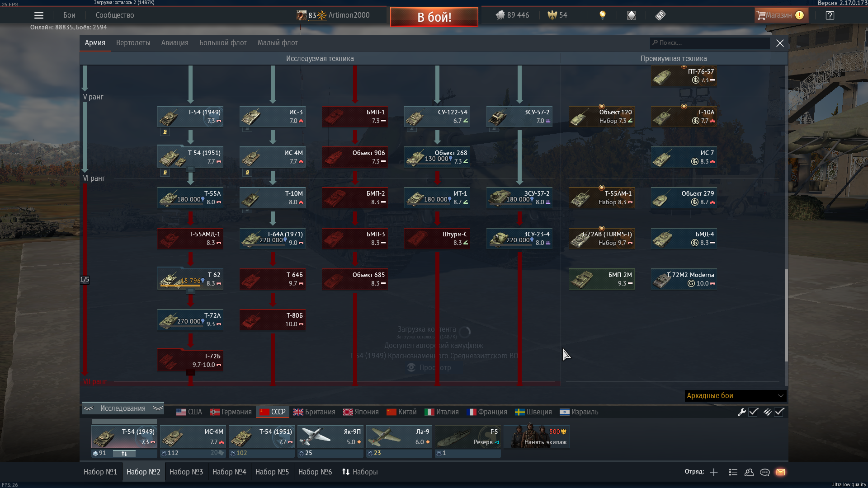Click player avatar next to Artimon2000
The height and width of the screenshot is (488, 868).
[x=301, y=15]
